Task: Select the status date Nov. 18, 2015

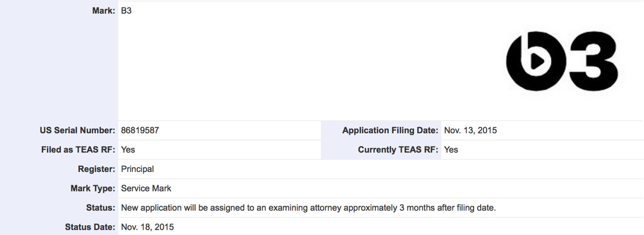Action: click(147, 227)
